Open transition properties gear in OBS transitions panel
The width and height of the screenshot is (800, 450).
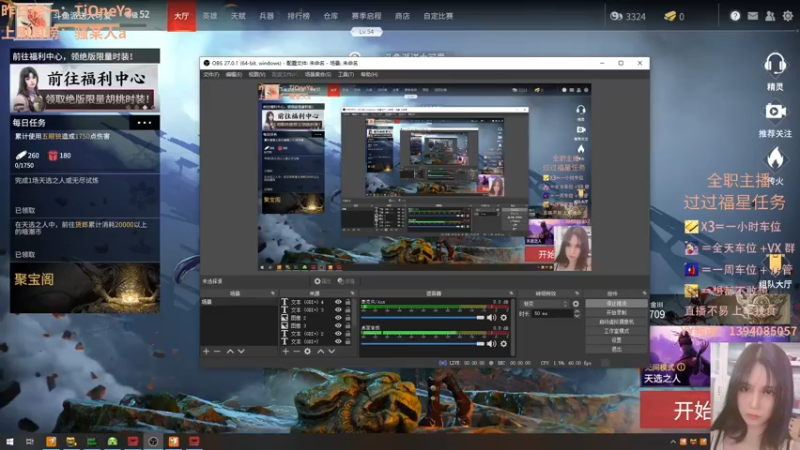coord(576,304)
